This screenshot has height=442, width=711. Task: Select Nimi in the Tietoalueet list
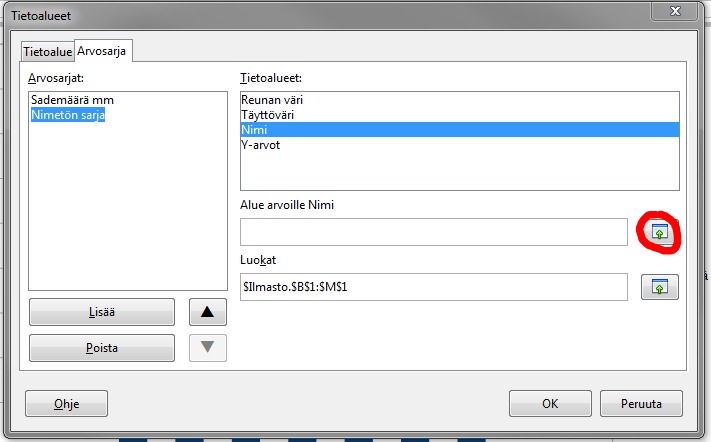[253, 129]
